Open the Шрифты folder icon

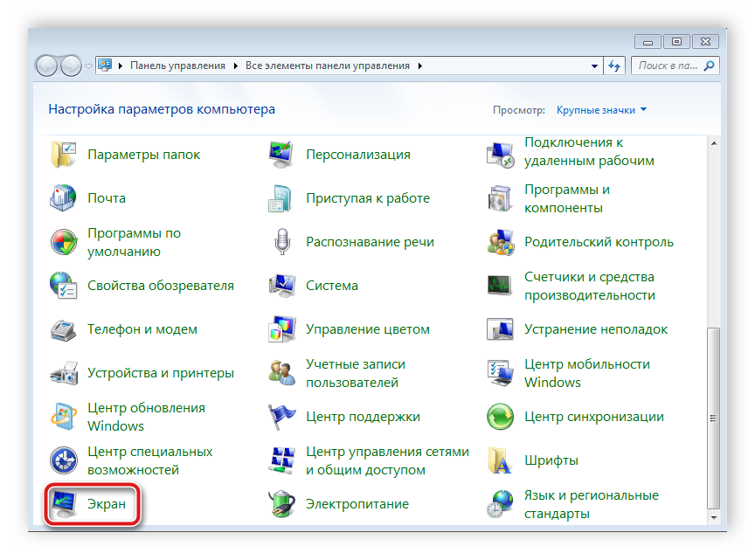pos(501,460)
